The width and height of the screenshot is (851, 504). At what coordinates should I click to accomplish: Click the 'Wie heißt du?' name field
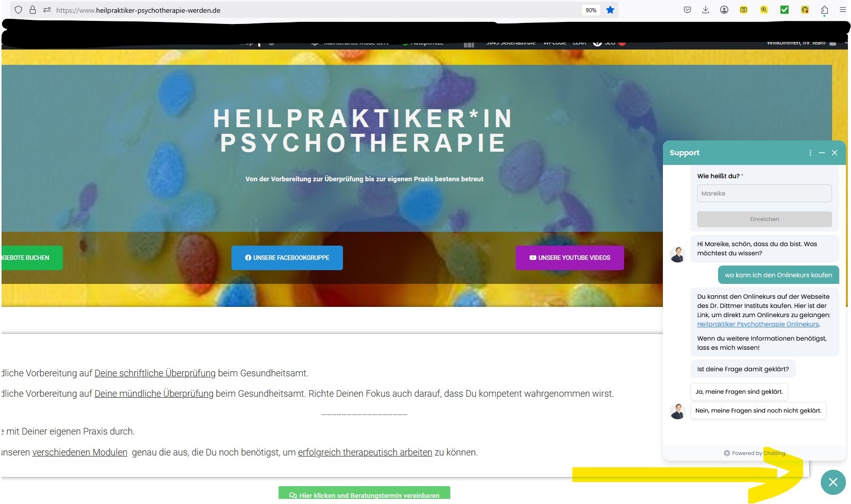(764, 194)
